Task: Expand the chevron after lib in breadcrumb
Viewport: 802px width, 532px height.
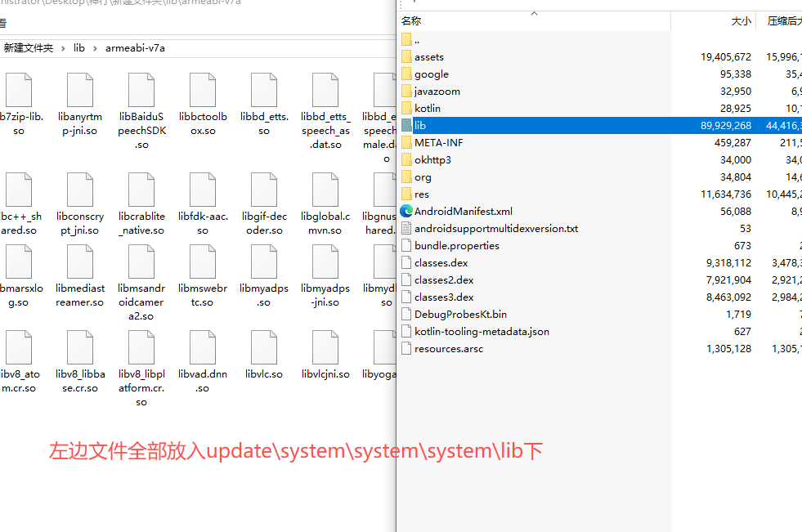Action: [95, 48]
